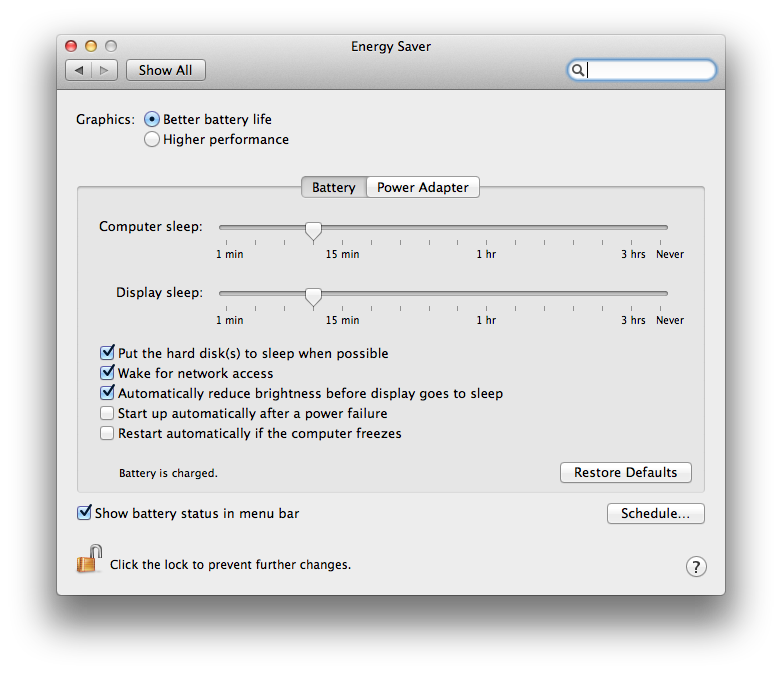The image size is (782, 674).
Task: Click the 'Display sleep:' label
Action: tap(160, 292)
